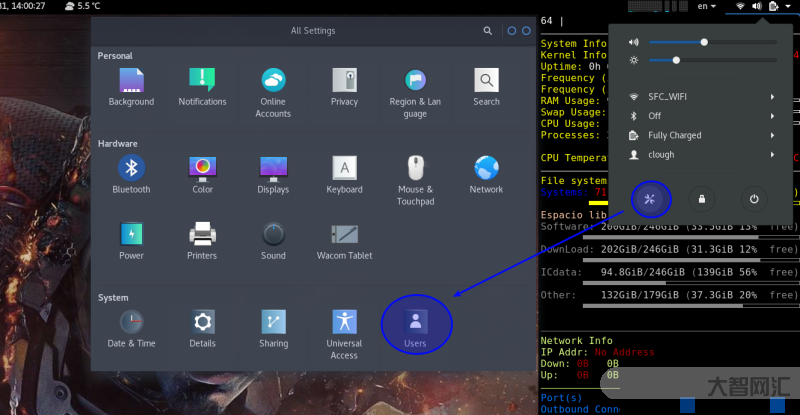The height and width of the screenshot is (415, 800).
Task: Click the system settings button in the menu
Action: [x=650, y=199]
